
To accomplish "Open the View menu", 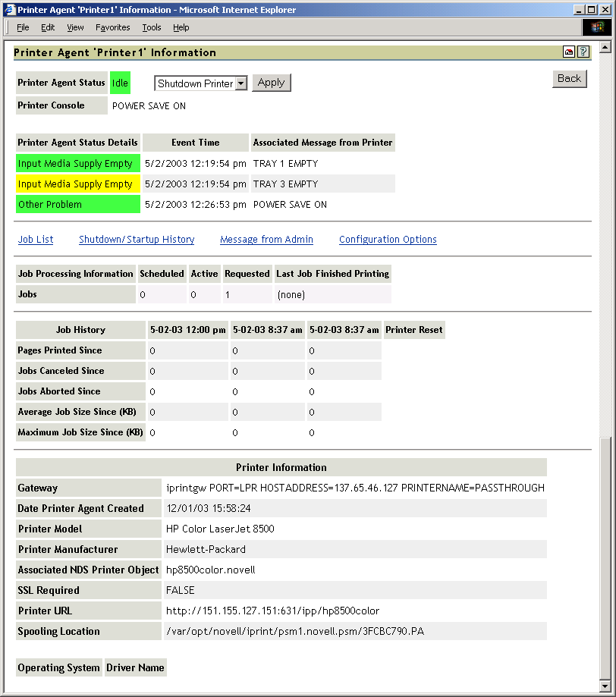I will coord(75,27).
